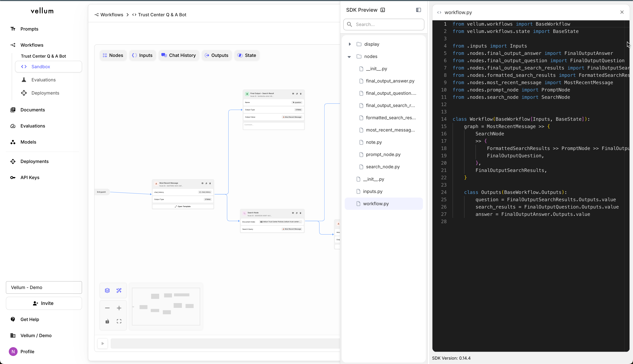Expand the display folder
This screenshot has width=633, height=364.
coord(350,44)
